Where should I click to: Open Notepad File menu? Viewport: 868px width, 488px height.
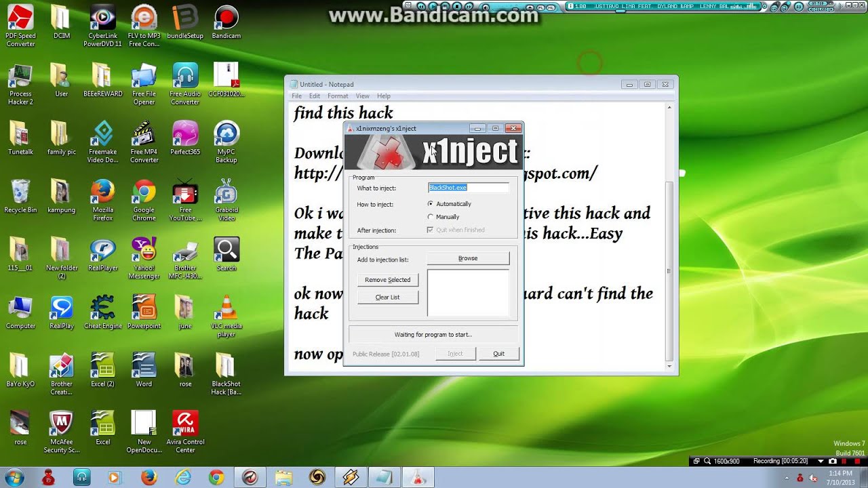[x=296, y=96]
